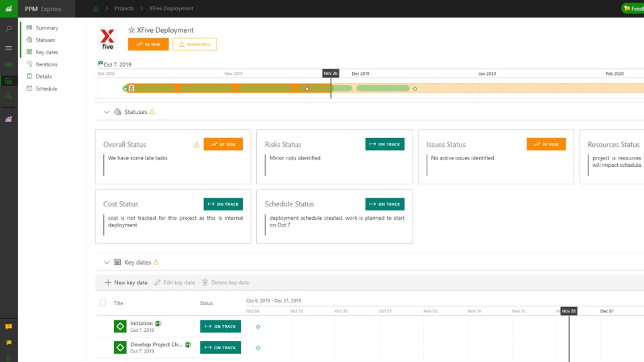644x362 pixels.
Task: Click Initiation diamond on key dates chart
Action: click(258, 326)
